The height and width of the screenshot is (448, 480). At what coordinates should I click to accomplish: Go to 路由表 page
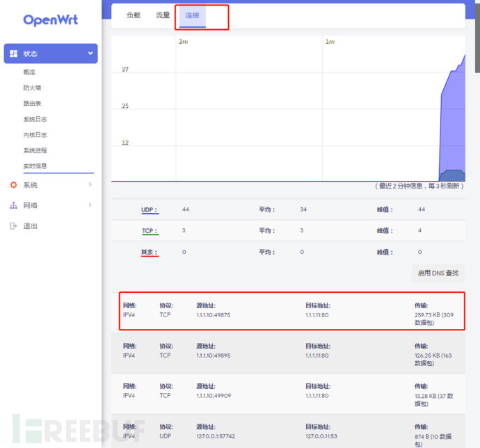pyautogui.click(x=32, y=104)
